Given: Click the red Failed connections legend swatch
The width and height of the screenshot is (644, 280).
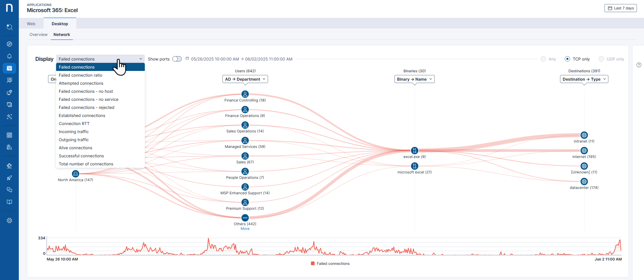Looking at the screenshot, I should pyautogui.click(x=313, y=263).
